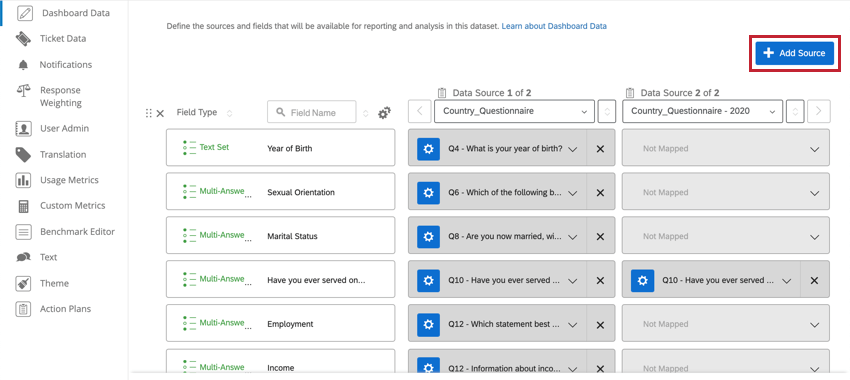
Task: Sort by Field Name arrows
Action: (366, 113)
